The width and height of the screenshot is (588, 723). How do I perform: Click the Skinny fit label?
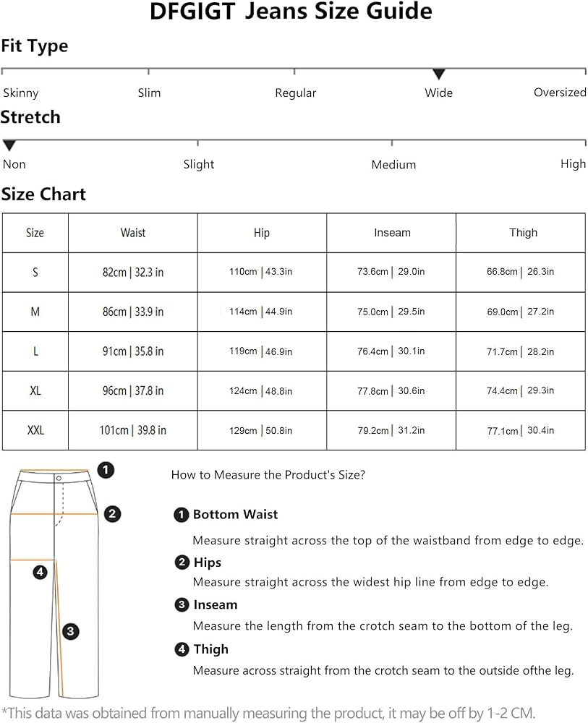tap(21, 93)
